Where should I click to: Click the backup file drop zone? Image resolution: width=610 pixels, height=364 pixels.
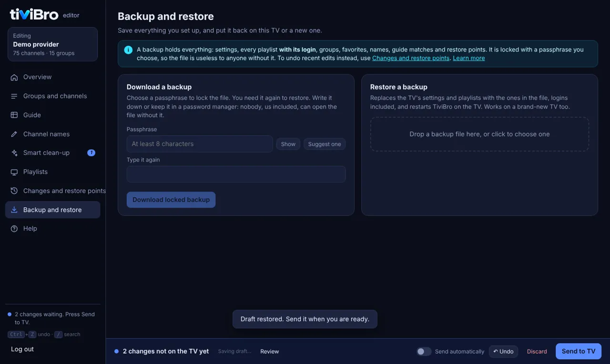click(479, 134)
